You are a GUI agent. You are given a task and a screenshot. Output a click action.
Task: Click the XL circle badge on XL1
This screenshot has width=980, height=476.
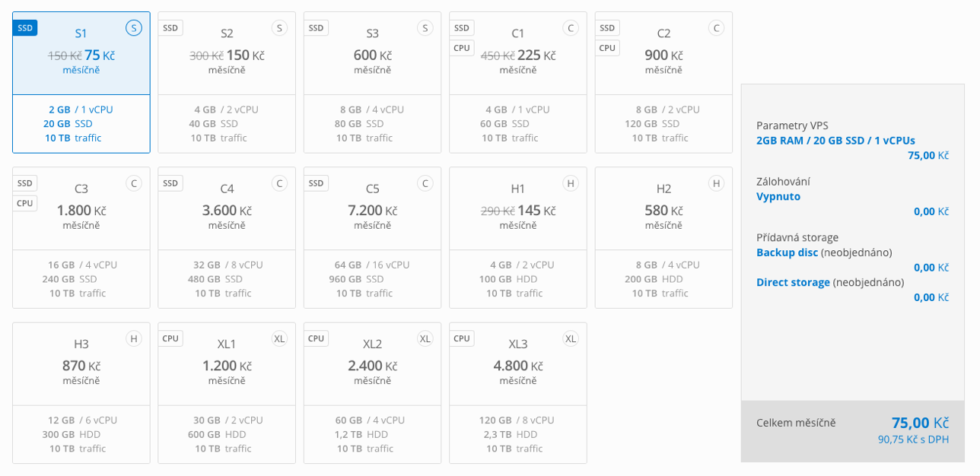tap(280, 338)
